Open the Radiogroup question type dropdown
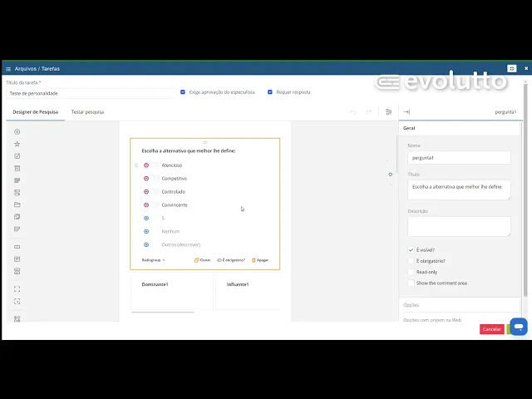The image size is (532, 399). (153, 260)
